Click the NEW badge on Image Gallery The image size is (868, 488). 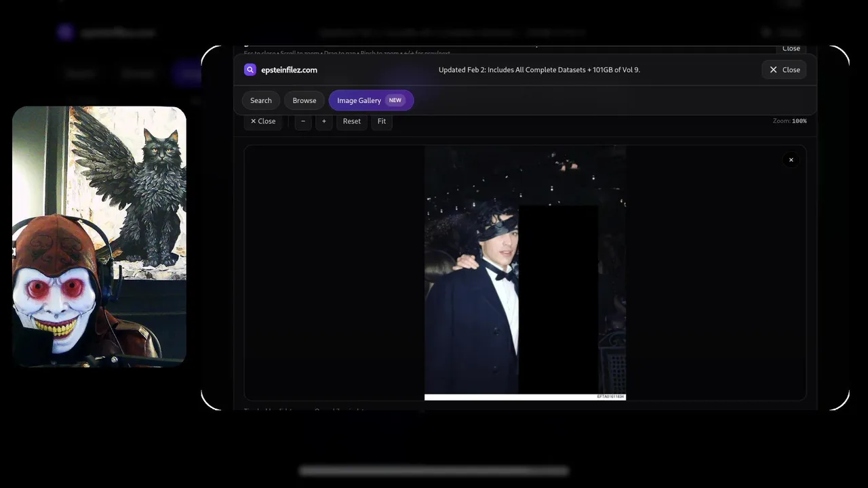[395, 100]
